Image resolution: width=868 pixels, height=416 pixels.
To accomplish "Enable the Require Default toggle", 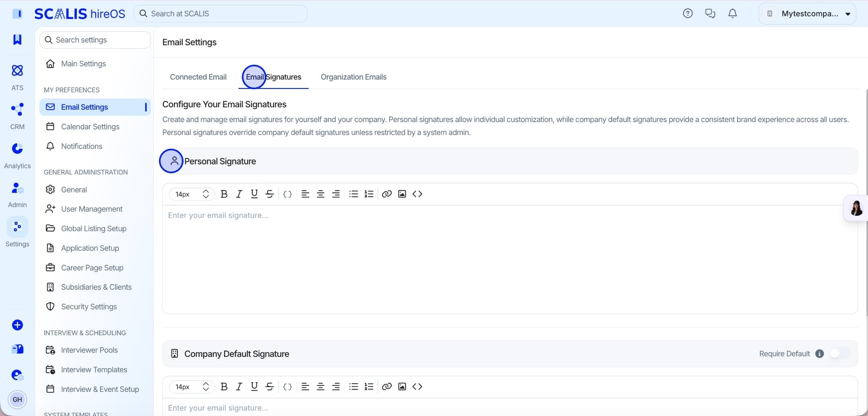I will (840, 354).
